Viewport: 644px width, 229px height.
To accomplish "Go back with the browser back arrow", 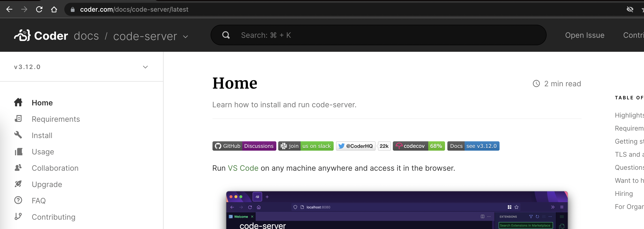I will coord(9,10).
